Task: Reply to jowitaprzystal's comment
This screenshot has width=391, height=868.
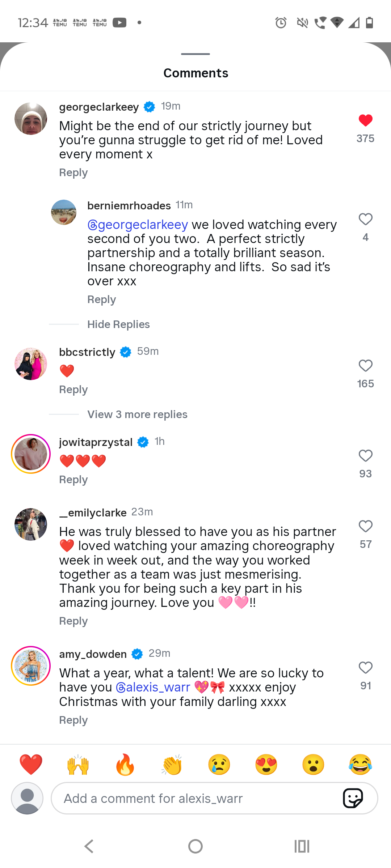Action: (x=73, y=480)
